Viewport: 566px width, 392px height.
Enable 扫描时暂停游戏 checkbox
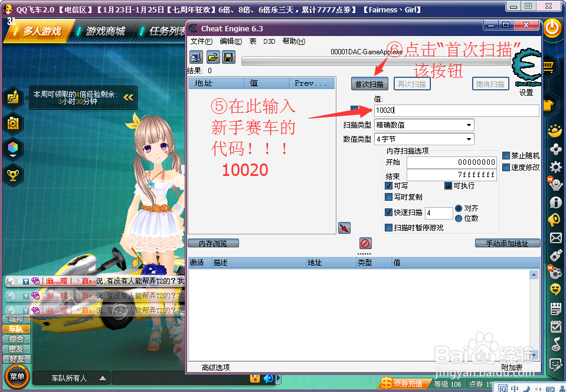tap(389, 228)
